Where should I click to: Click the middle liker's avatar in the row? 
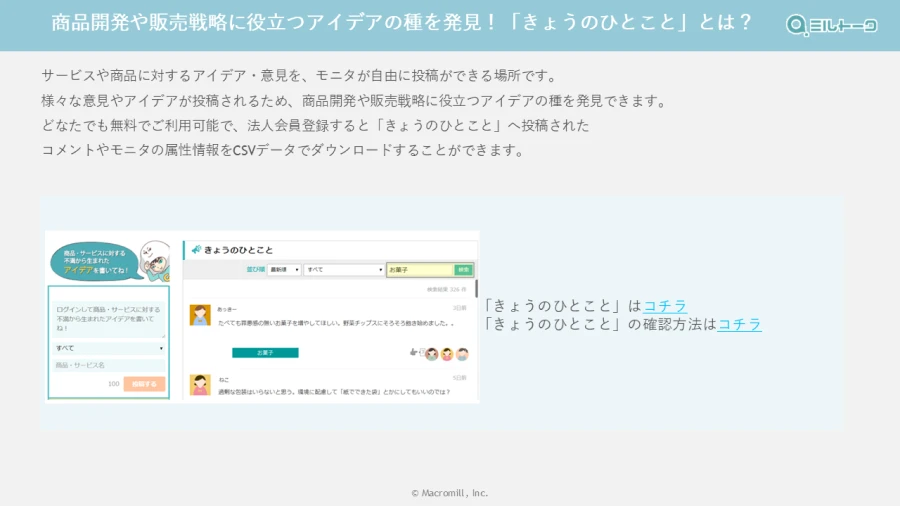448,354
